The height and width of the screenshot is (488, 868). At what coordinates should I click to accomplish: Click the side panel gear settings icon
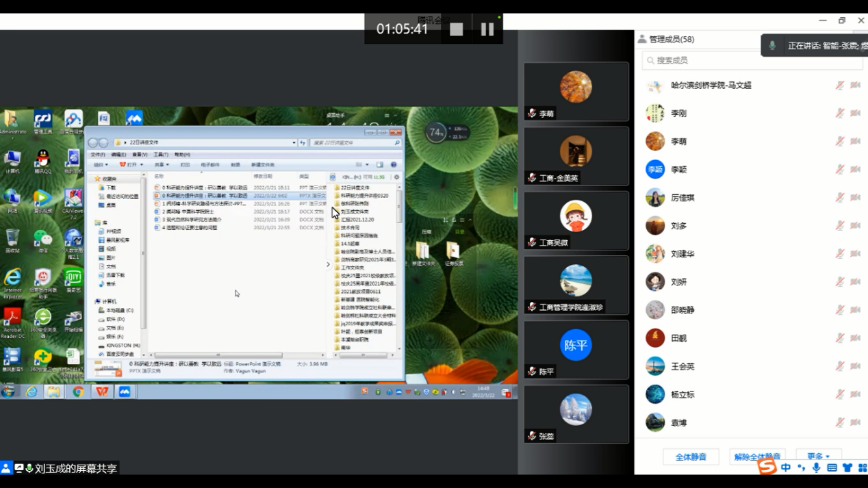coord(396,177)
